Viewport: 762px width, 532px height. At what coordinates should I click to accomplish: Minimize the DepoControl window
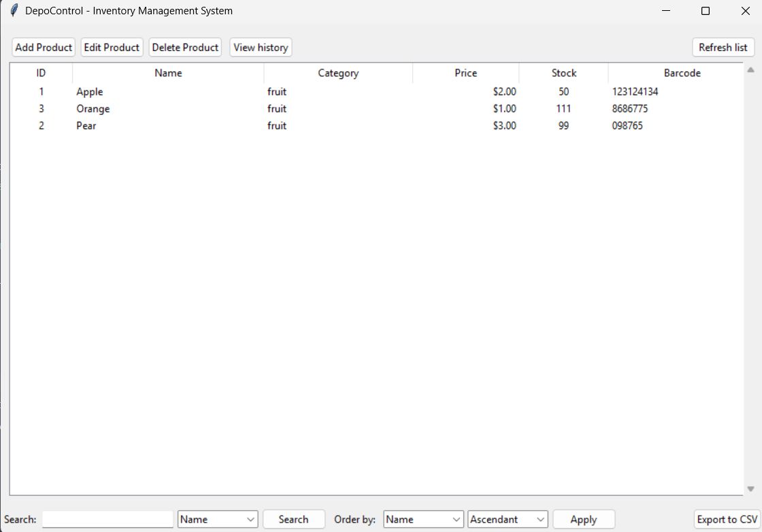click(666, 11)
